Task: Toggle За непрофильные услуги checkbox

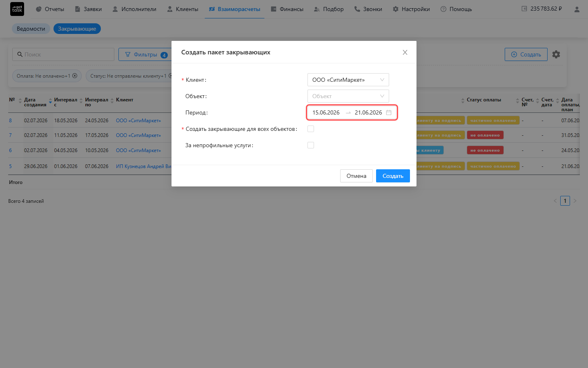Action: tap(311, 145)
